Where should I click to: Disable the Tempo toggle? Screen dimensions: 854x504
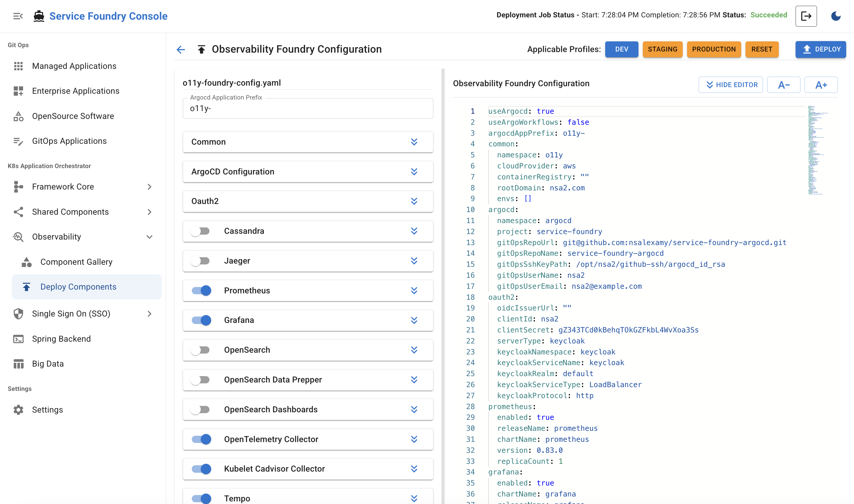(201, 499)
